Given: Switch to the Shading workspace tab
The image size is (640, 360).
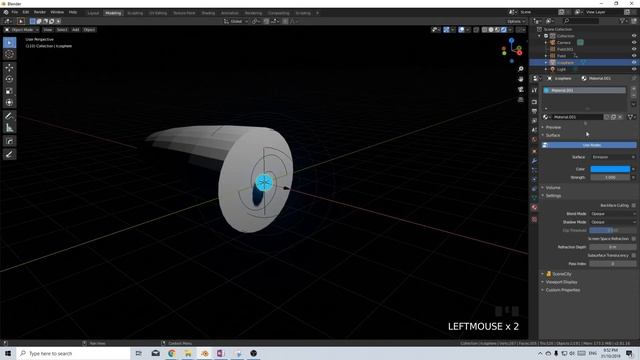Looking at the screenshot, I should [208, 13].
